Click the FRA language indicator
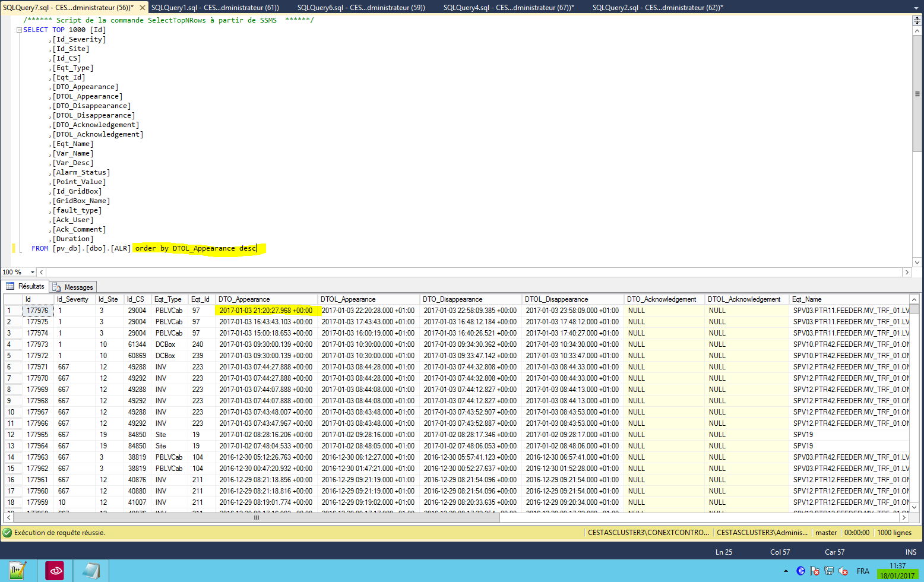 coord(863,571)
